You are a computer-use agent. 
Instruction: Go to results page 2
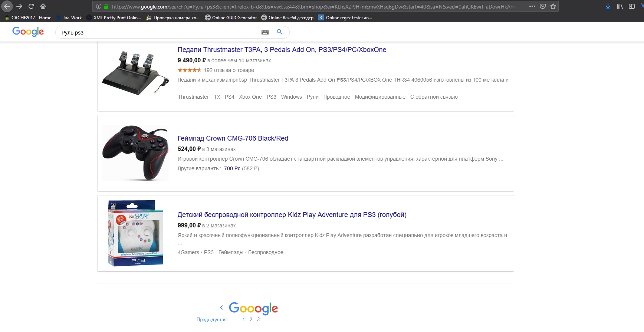[251, 319]
